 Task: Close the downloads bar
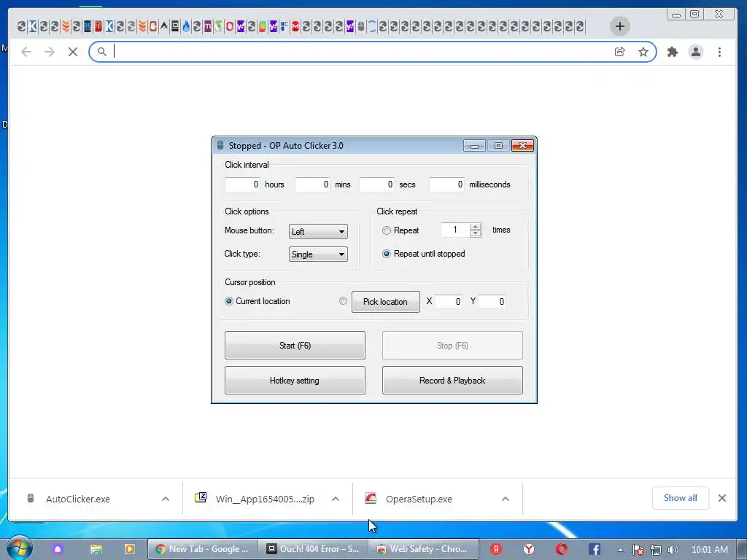click(722, 498)
